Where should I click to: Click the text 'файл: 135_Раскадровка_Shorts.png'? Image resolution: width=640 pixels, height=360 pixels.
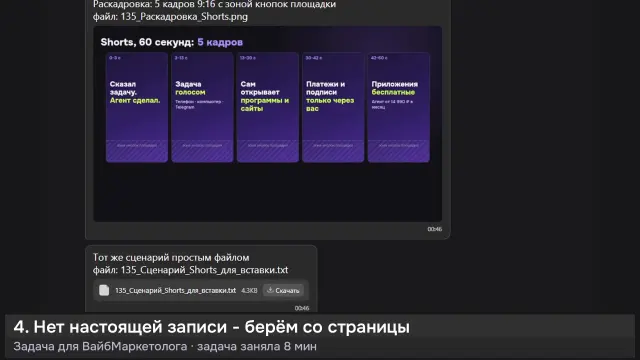point(170,17)
